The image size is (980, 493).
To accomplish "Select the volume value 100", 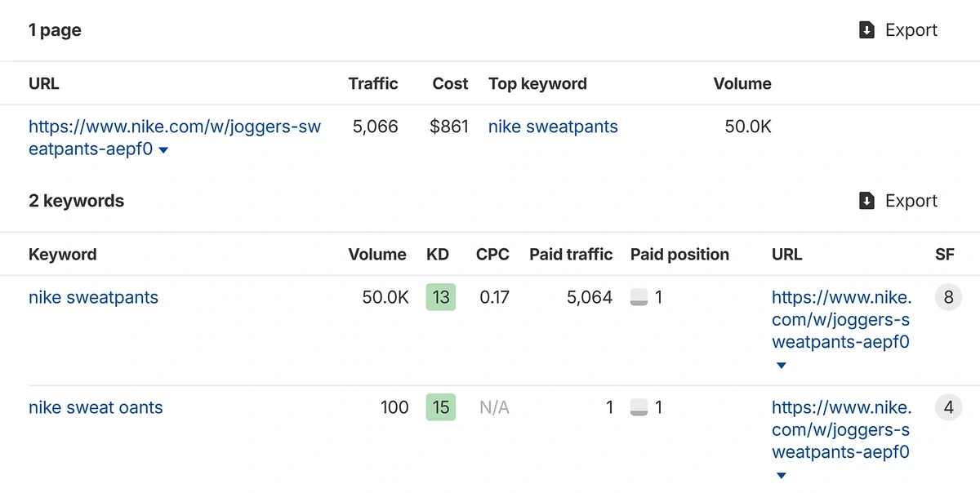I will 394,407.
